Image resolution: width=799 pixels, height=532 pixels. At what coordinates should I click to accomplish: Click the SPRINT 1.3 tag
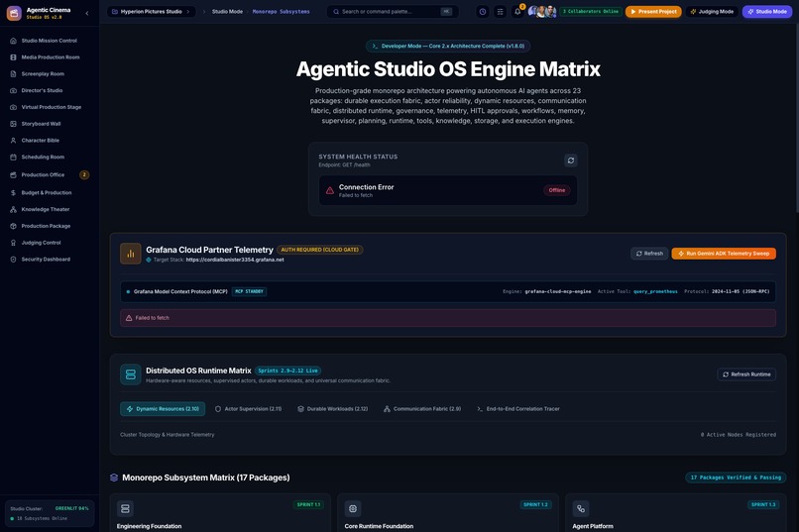pos(763,504)
